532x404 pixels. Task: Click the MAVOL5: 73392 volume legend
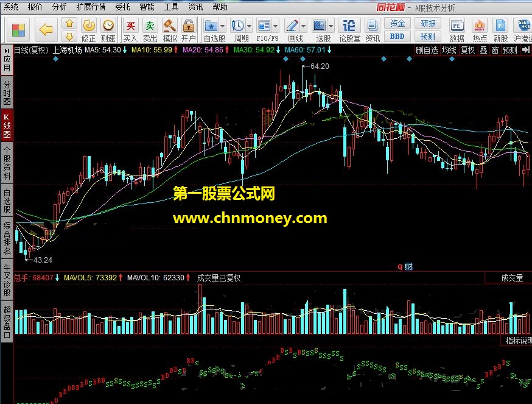coord(90,278)
